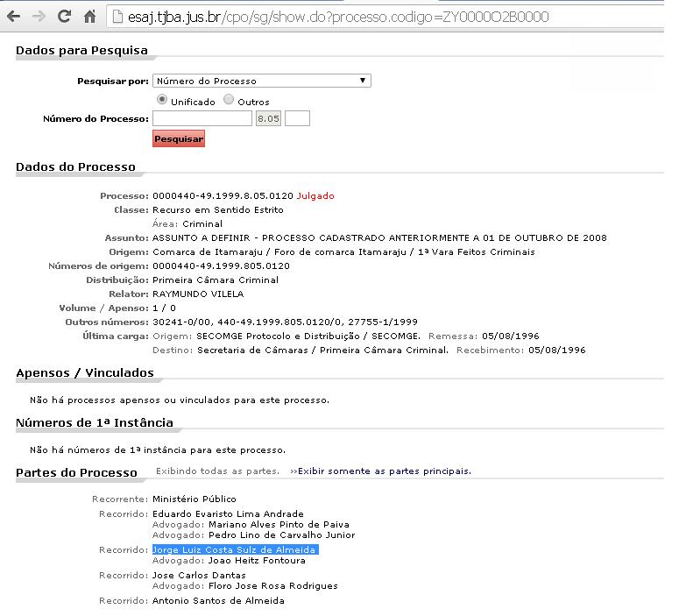Click the last small process number field
Screen dimensions: 679x616
pyautogui.click(x=297, y=118)
